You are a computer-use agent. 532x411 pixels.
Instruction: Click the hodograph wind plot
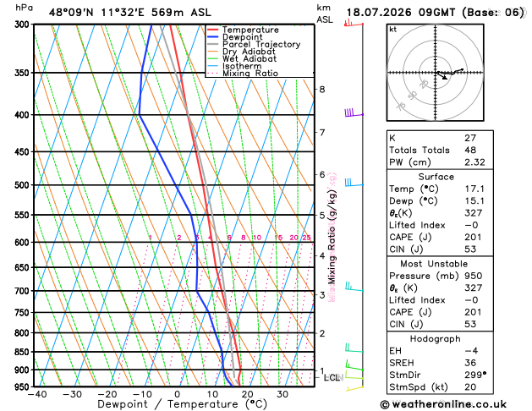coord(435,73)
